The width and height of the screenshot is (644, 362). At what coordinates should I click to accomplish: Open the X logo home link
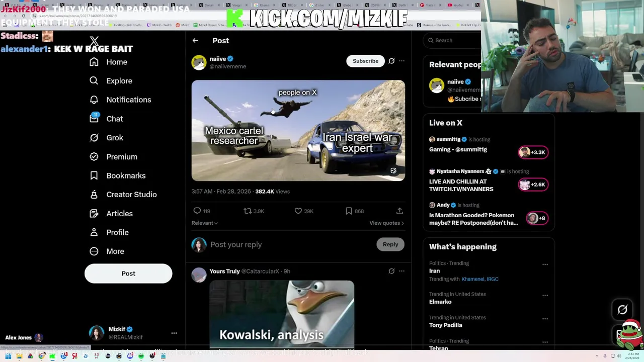pos(94,41)
